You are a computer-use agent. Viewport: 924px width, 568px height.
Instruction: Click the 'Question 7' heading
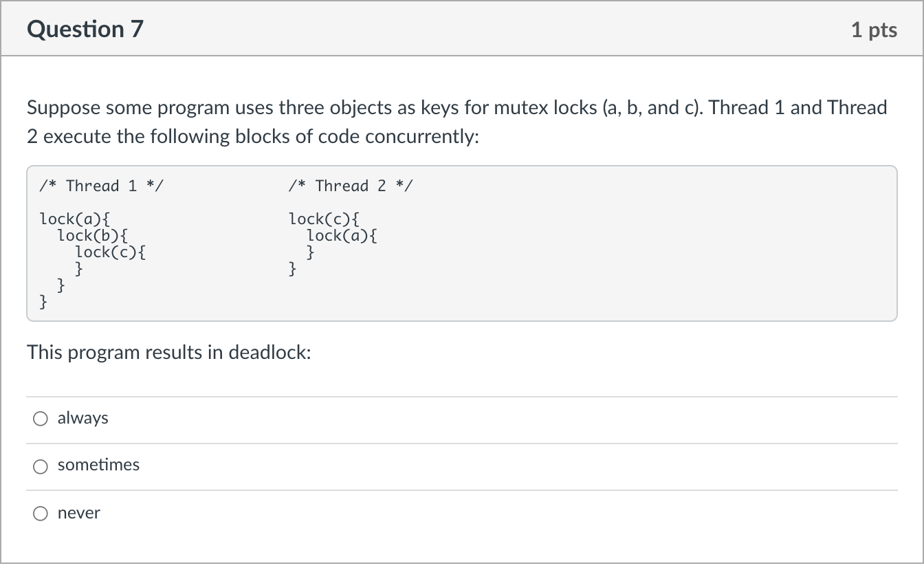[x=86, y=30]
